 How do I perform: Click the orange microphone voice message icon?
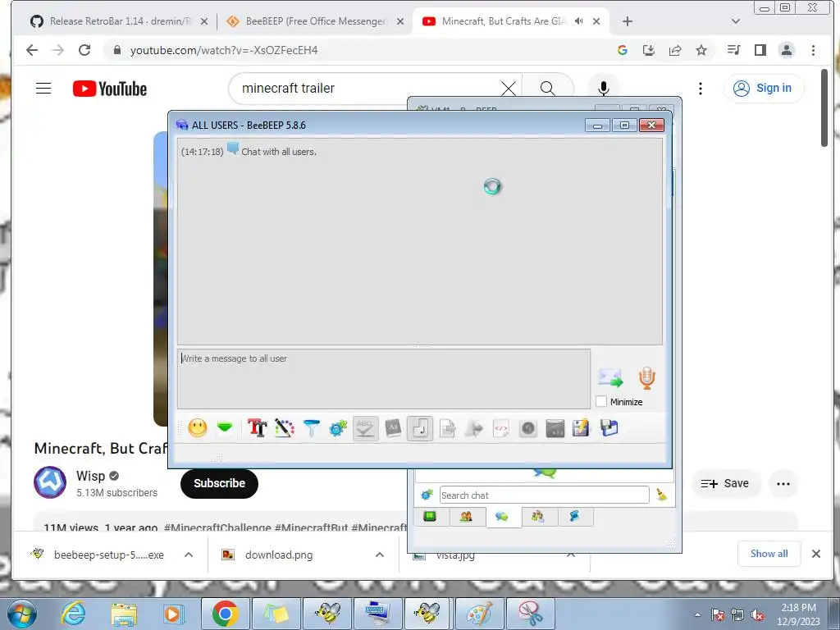[646, 377]
